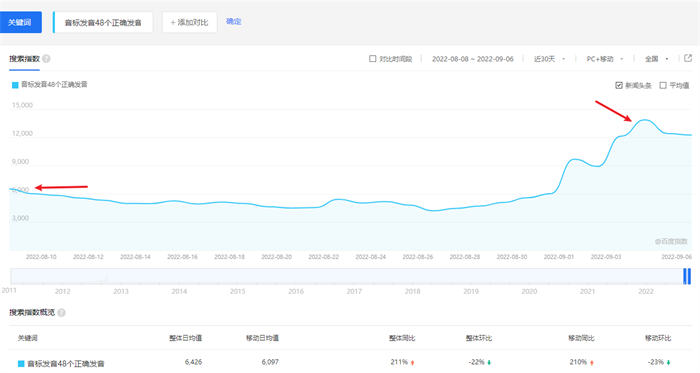This screenshot has height=373, width=700.
Task: Expand the 近30天 time range dropdown
Action: [x=550, y=59]
